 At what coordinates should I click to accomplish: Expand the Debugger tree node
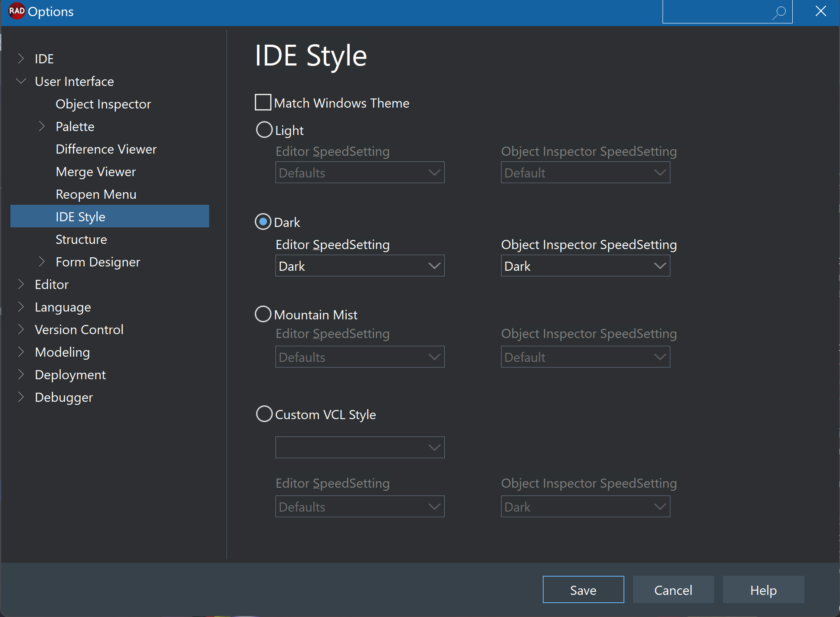20,397
